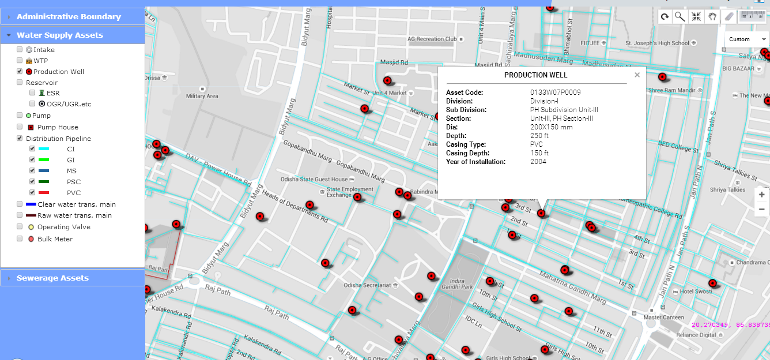Click the CGR/UGR legend icon
770x360 pixels.
[42, 104]
